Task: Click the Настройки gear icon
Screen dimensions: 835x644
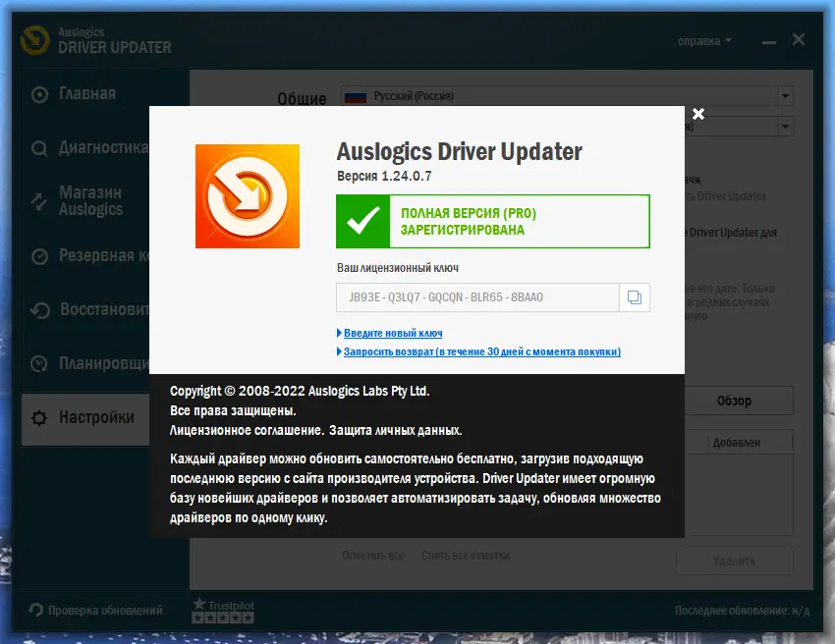Action: tap(38, 417)
